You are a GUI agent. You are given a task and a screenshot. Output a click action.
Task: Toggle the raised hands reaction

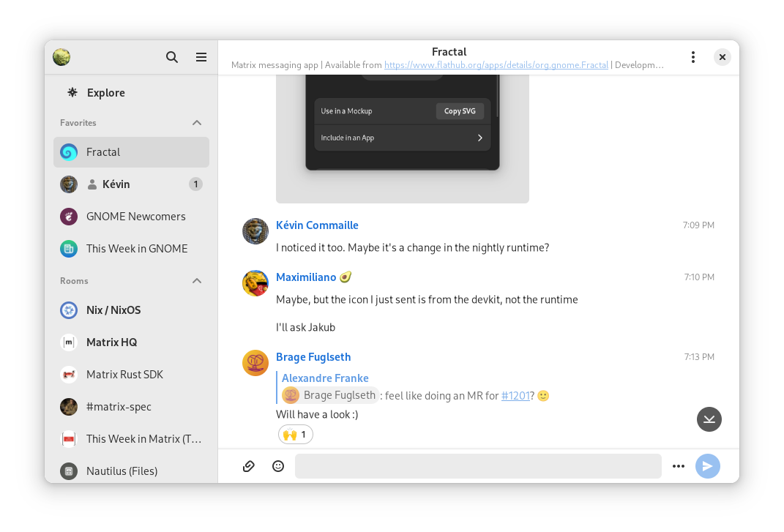coord(296,435)
